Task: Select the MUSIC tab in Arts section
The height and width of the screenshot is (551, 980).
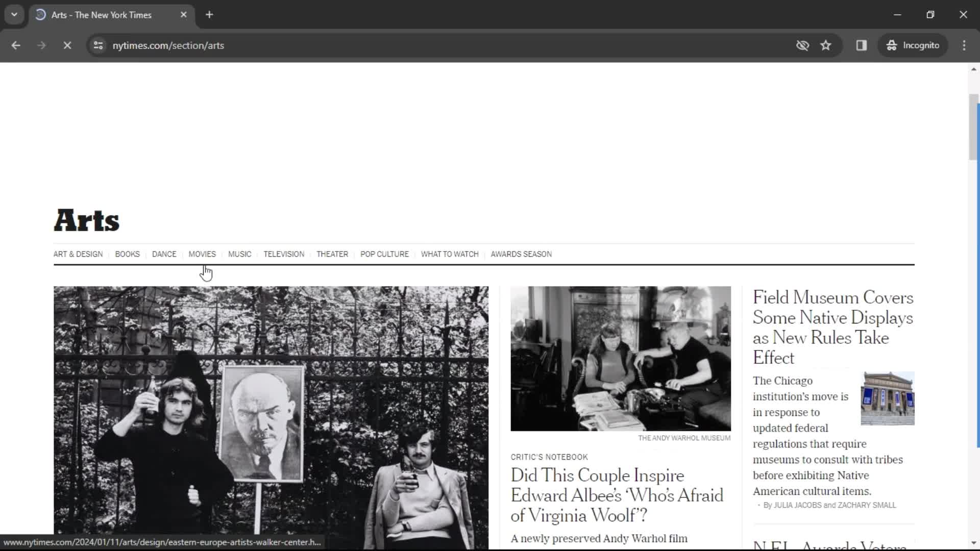Action: 239,254
